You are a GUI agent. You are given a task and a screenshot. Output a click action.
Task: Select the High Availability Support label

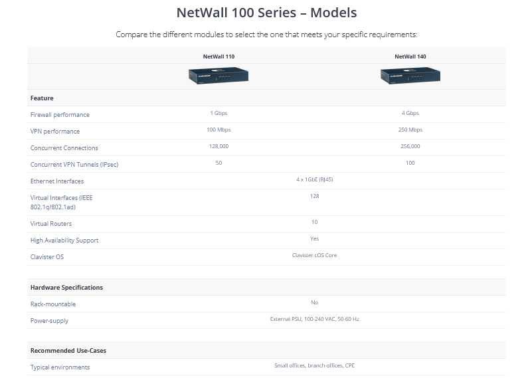click(x=64, y=241)
